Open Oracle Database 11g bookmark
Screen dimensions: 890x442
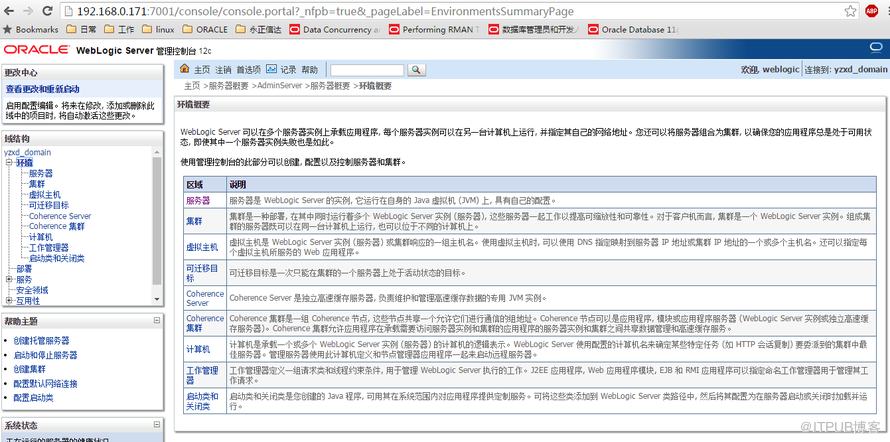(633, 30)
